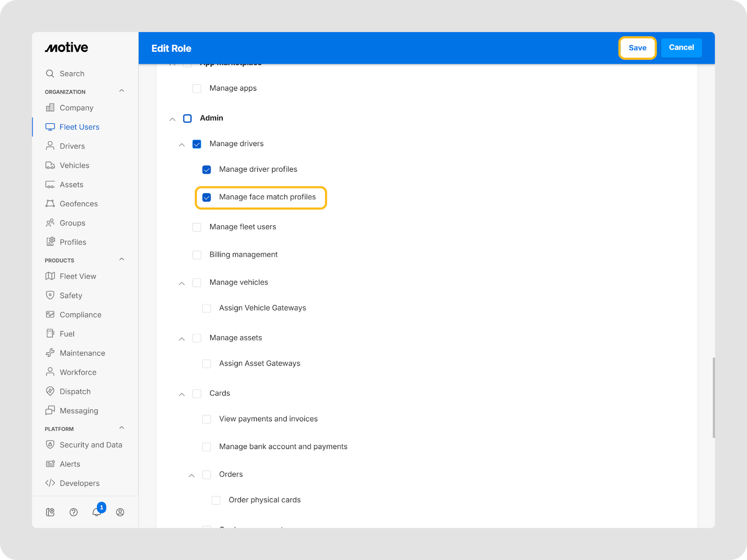The height and width of the screenshot is (560, 747).
Task: Collapse the Manage vehicles chevron
Action: [182, 283]
